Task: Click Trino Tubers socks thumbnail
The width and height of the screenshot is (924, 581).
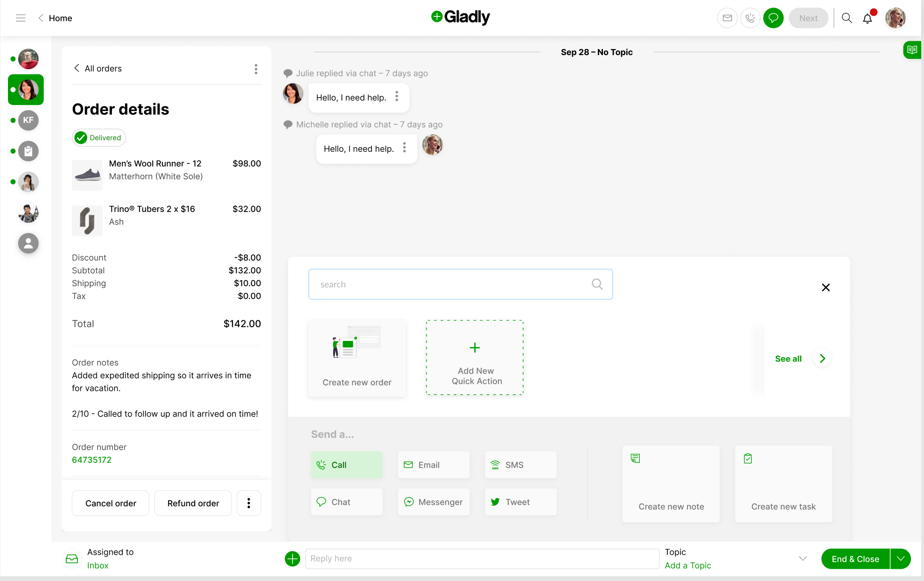Action: (87, 220)
